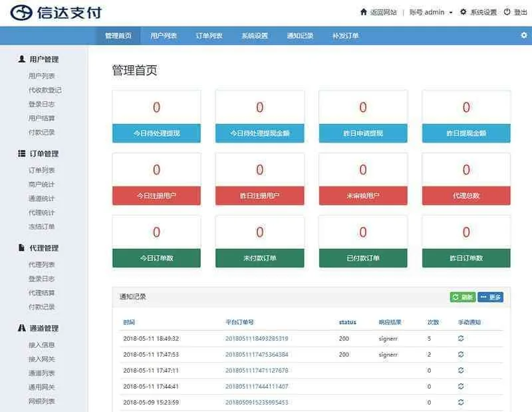Open the gear icon in blue navbar

(x=523, y=35)
